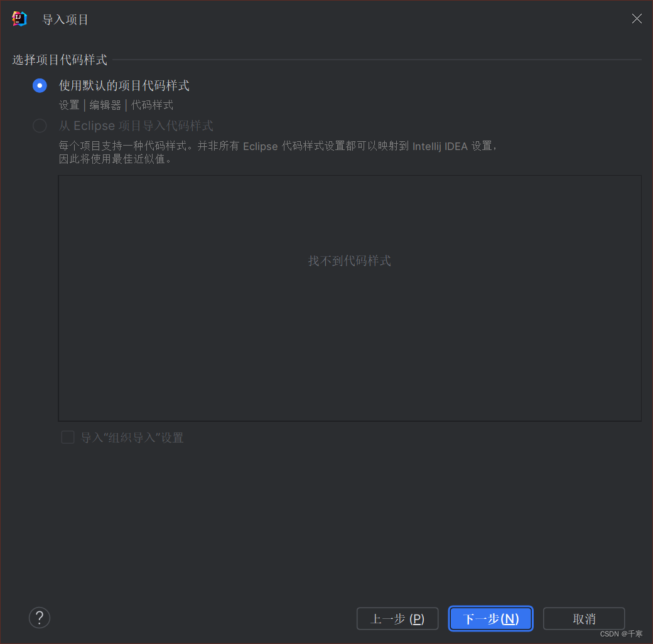This screenshot has height=644, width=653.
Task: Click the 下一步(N) button
Action: [x=490, y=618]
